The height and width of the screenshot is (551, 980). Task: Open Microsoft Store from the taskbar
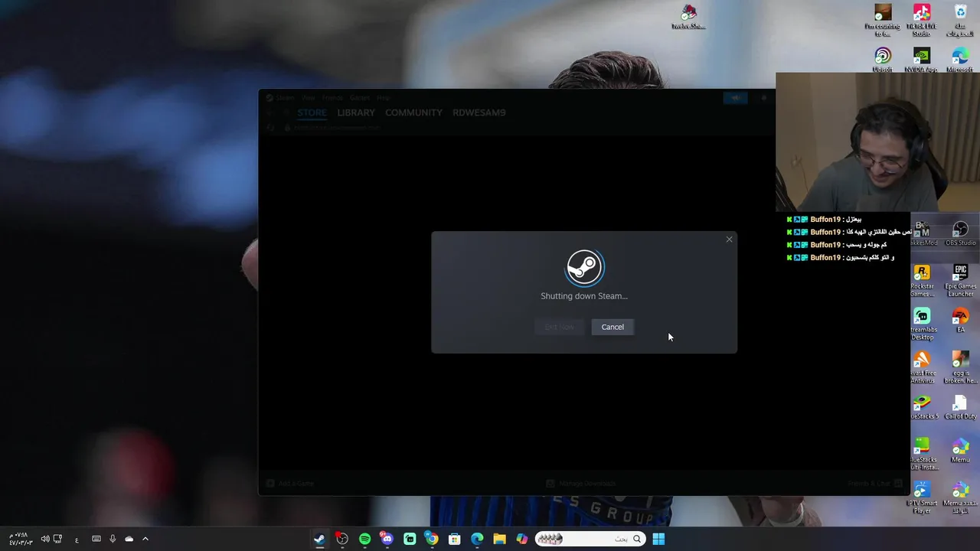click(x=454, y=539)
